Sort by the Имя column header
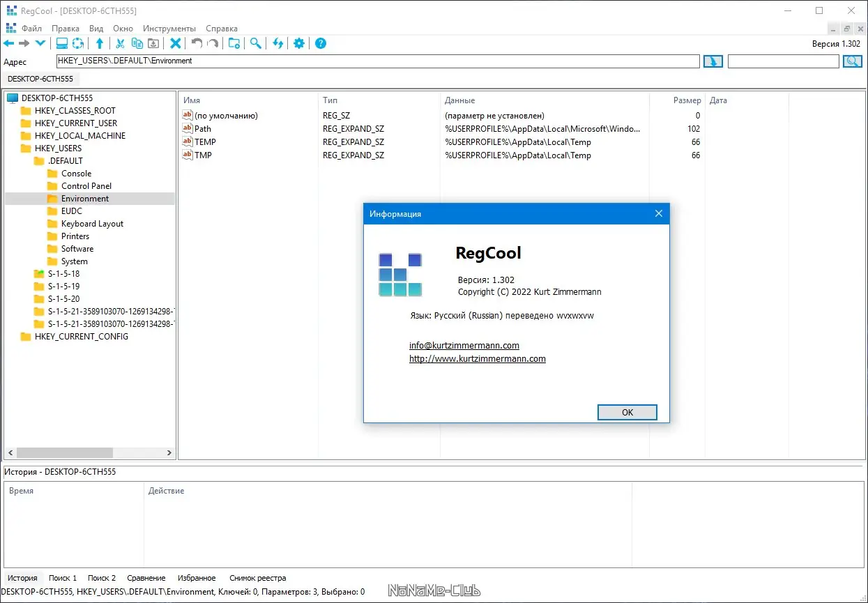Image resolution: width=868 pixels, height=603 pixels. tap(248, 100)
